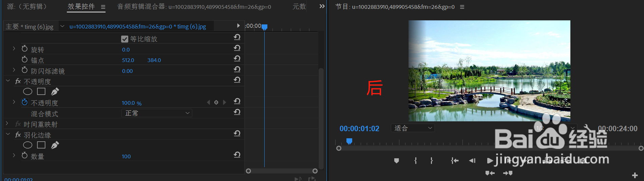Open the 适合 zoom level dropdown
644x181 pixels.
click(x=413, y=128)
